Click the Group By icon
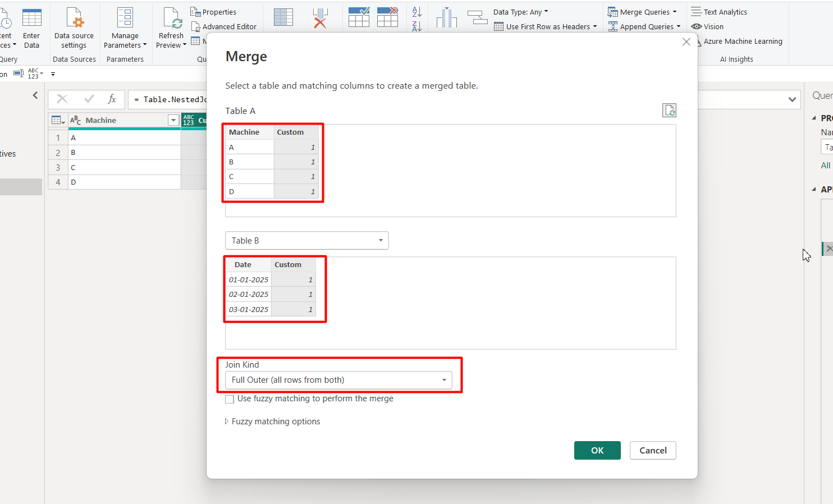 pyautogui.click(x=477, y=17)
